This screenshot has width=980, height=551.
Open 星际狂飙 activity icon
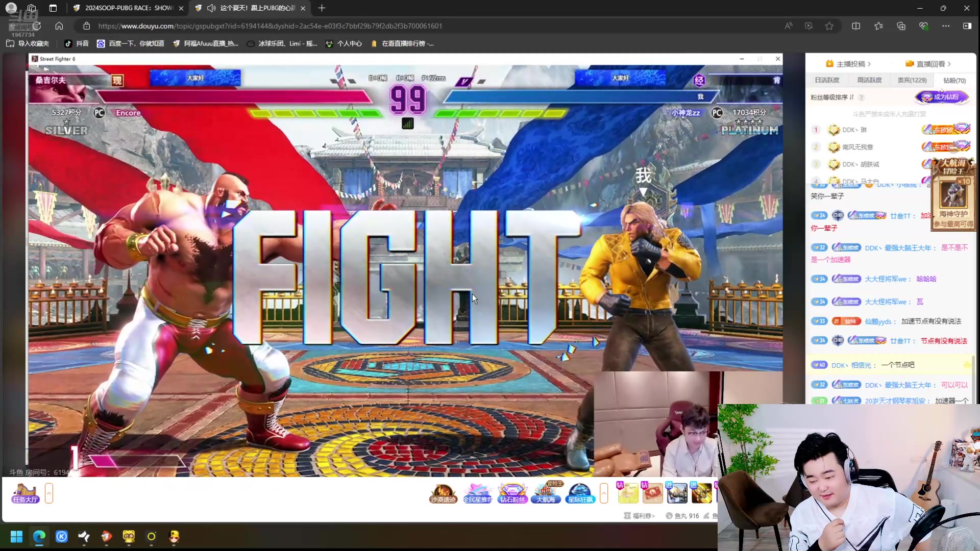[580, 494]
